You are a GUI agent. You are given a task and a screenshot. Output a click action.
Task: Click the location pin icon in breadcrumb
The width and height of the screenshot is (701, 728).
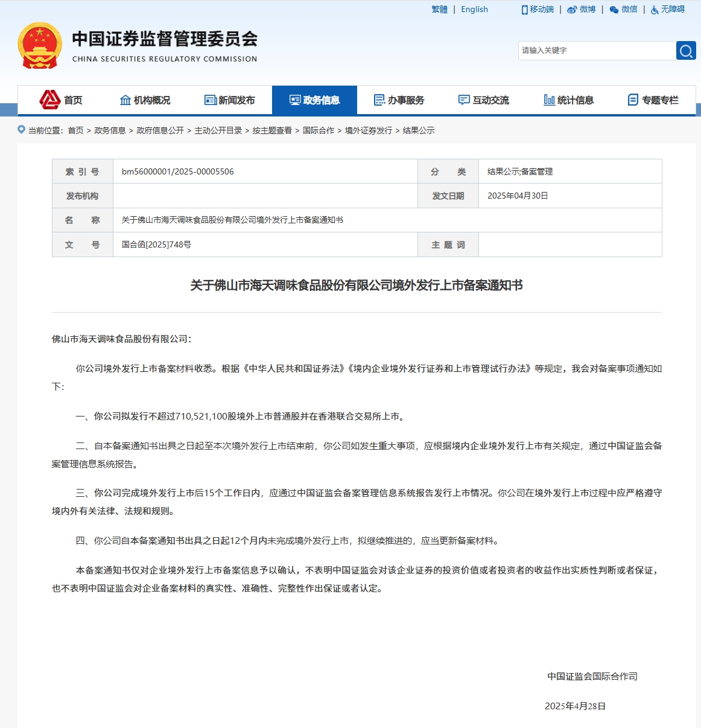(x=22, y=130)
